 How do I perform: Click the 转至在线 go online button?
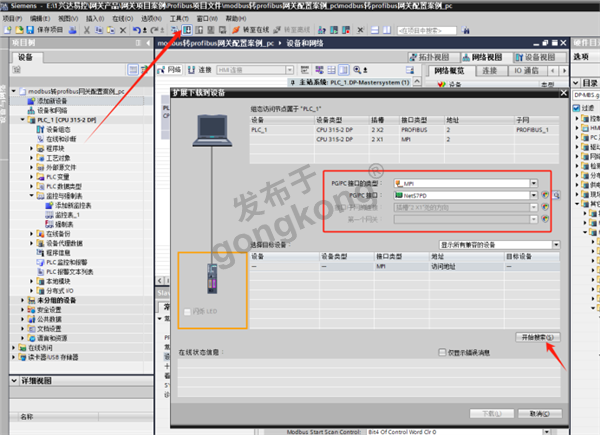(251, 30)
